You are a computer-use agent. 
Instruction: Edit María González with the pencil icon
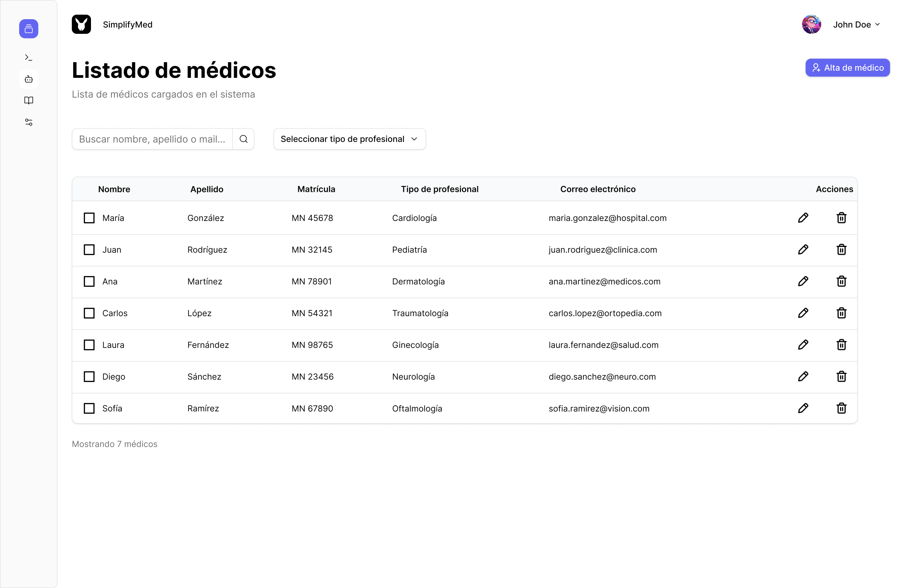804,218
